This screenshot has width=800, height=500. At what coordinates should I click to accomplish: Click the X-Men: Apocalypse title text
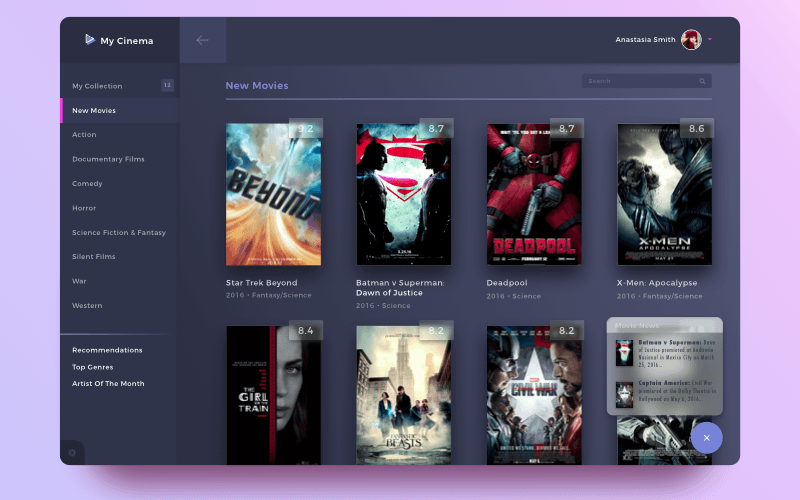pyautogui.click(x=657, y=283)
